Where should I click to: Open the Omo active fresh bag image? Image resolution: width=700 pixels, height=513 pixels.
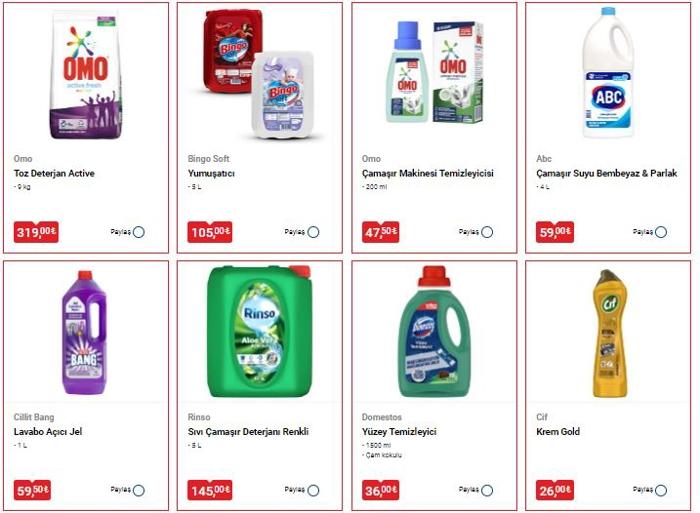pos(85,75)
